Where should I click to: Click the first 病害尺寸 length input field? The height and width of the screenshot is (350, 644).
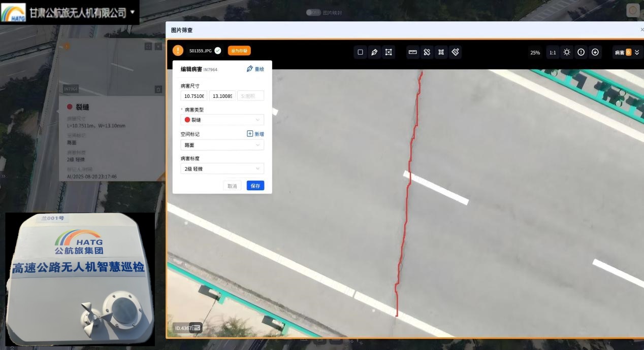pyautogui.click(x=194, y=96)
